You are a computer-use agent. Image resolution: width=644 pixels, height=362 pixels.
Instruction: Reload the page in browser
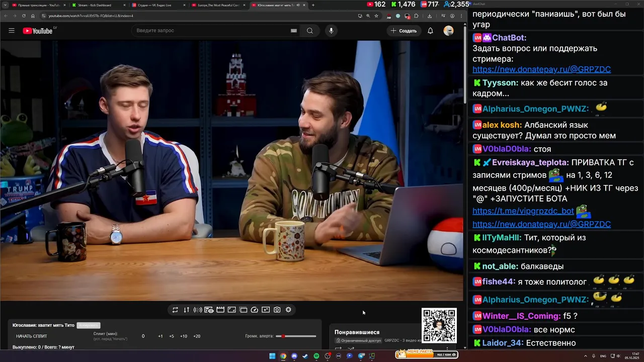[24, 16]
